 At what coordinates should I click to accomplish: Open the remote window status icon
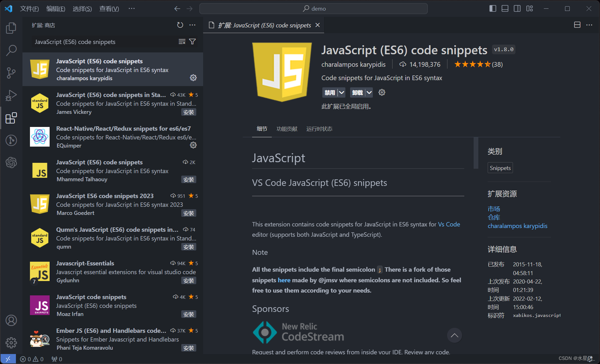pos(8,359)
